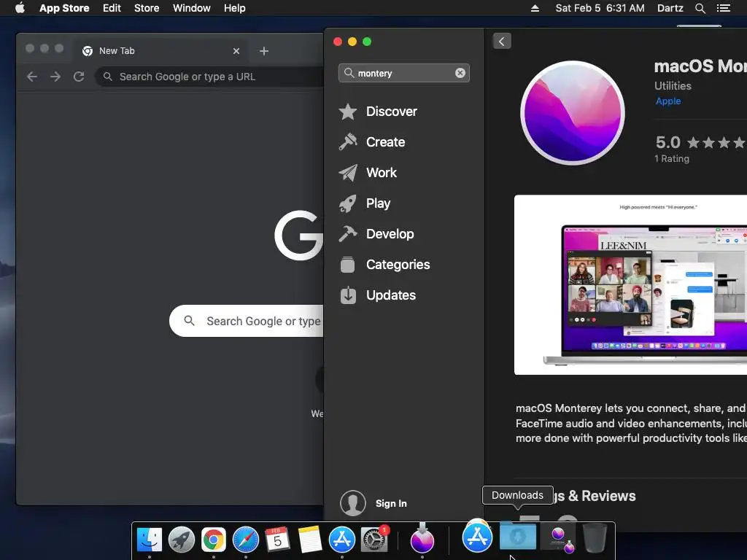The image size is (747, 560).
Task: Open Finder from the Dock
Action: tap(150, 540)
